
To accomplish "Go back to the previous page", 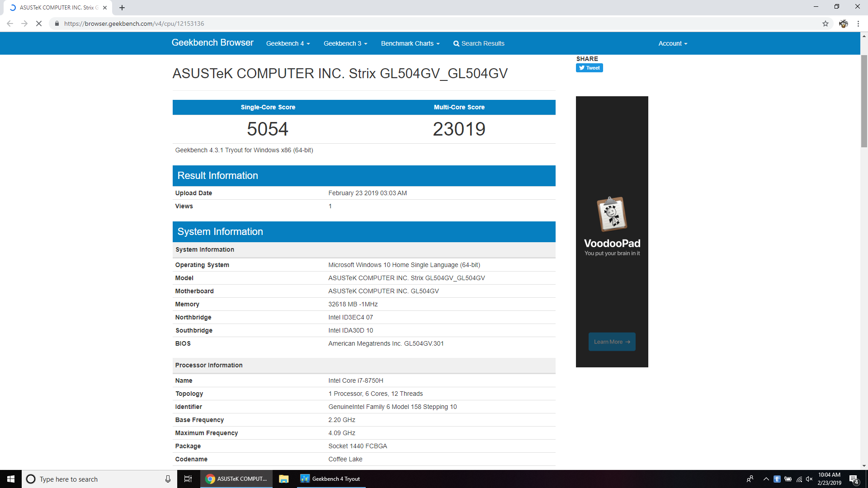I will pos(10,23).
